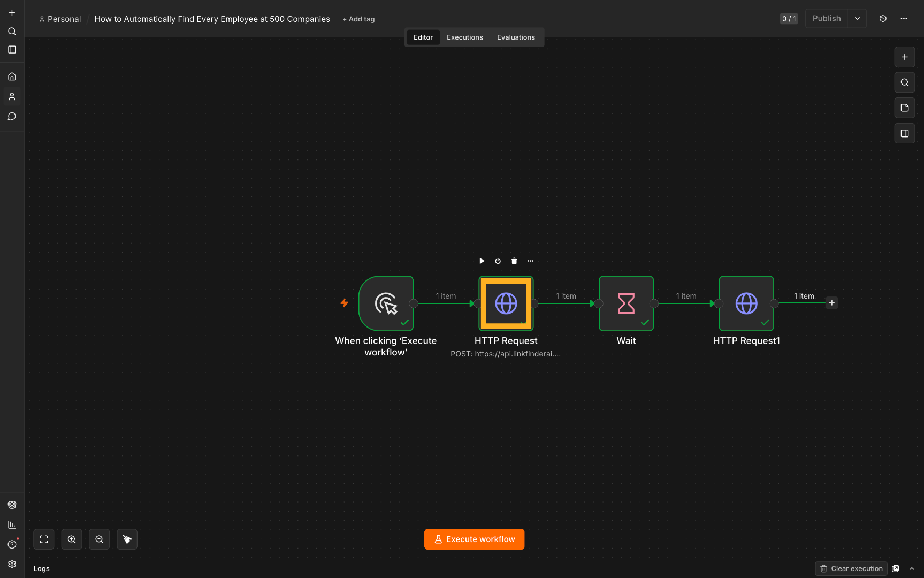Switch to the Editor tab
924x578 pixels.
[x=423, y=37]
